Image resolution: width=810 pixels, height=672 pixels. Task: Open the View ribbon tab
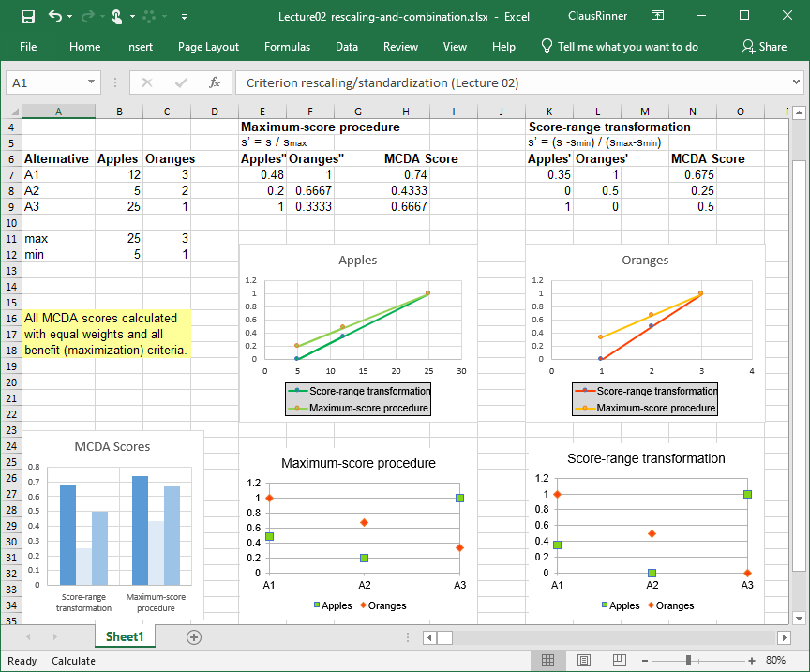click(x=455, y=47)
